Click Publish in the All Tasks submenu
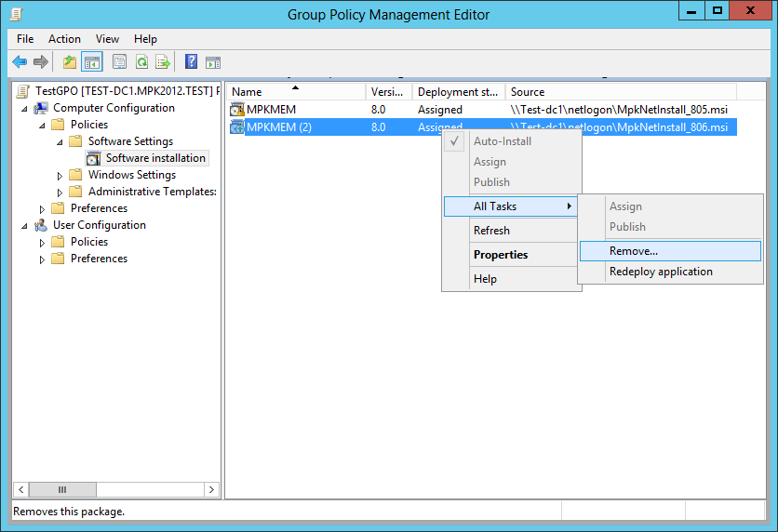The image size is (778, 532). pos(670,227)
